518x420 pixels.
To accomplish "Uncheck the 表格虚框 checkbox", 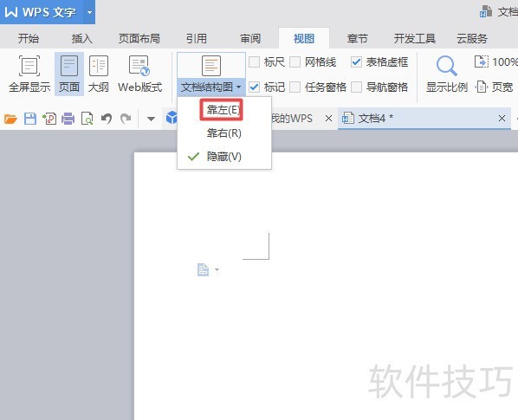I will 356,61.
